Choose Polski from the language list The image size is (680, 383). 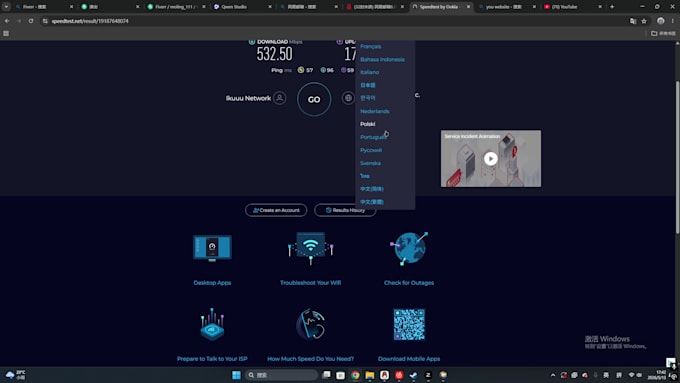tap(368, 124)
